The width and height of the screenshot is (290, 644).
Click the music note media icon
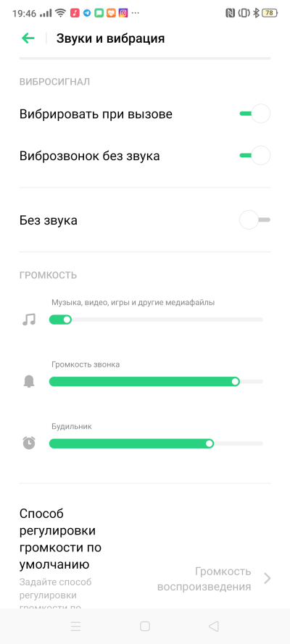click(x=29, y=319)
